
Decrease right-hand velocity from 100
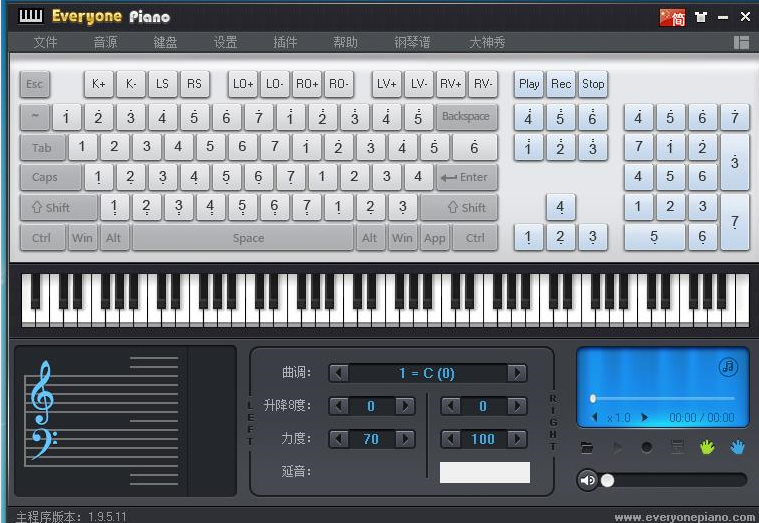click(x=450, y=439)
